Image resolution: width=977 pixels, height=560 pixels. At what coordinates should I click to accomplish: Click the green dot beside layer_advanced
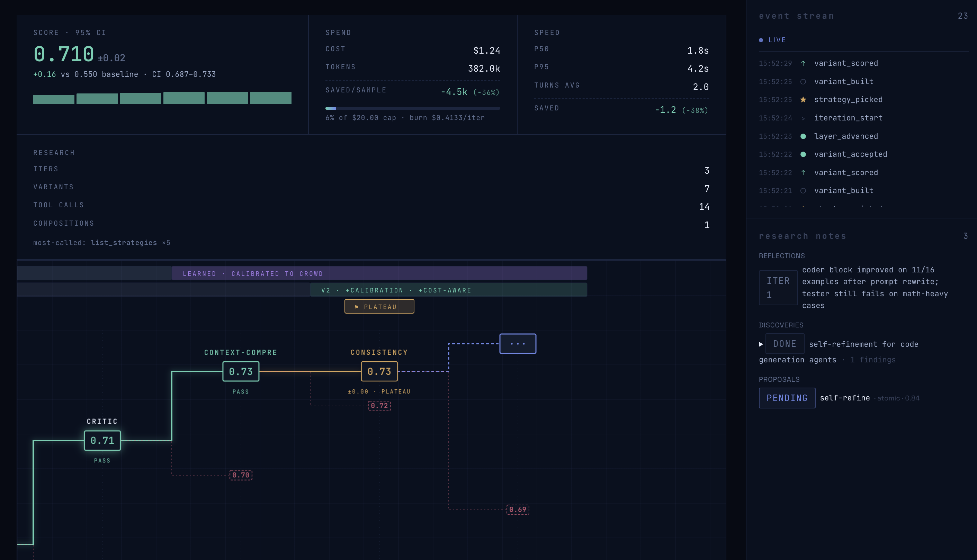click(803, 136)
